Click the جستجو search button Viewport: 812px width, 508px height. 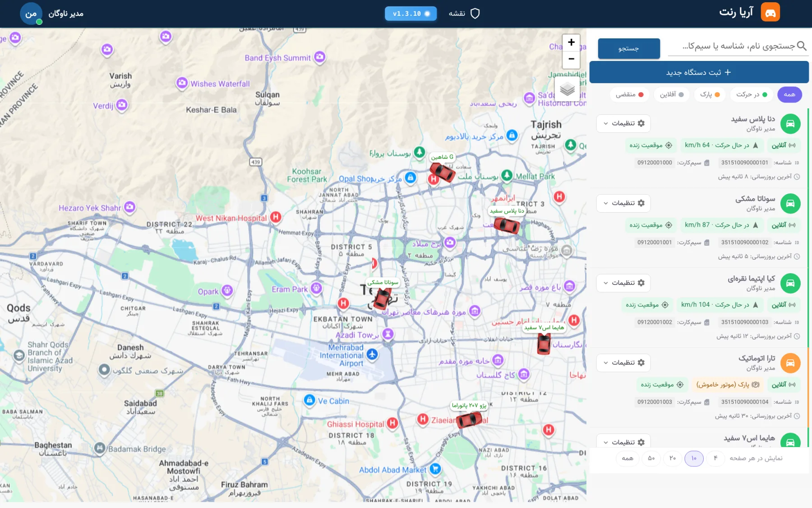coord(629,48)
